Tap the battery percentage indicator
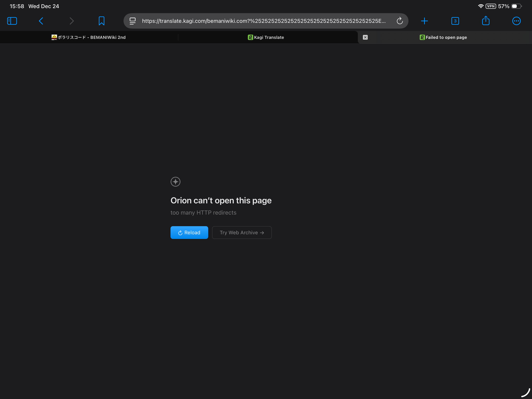This screenshot has height=399, width=532. (x=504, y=6)
